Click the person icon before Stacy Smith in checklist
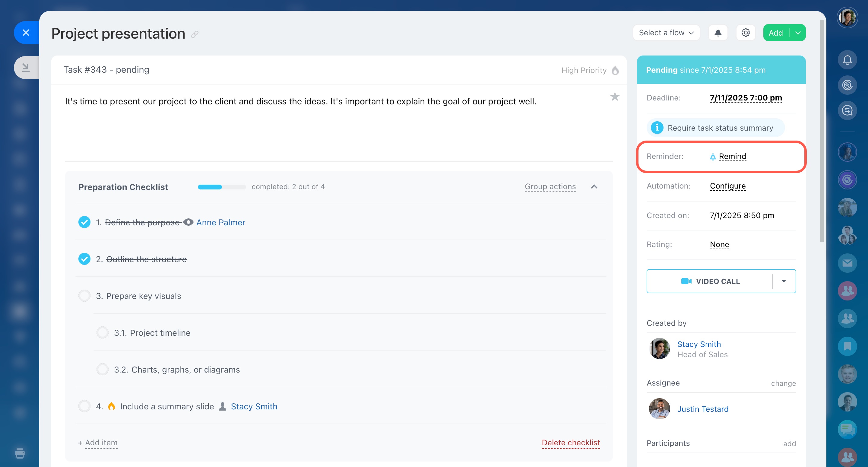The height and width of the screenshot is (467, 868). coord(222,406)
